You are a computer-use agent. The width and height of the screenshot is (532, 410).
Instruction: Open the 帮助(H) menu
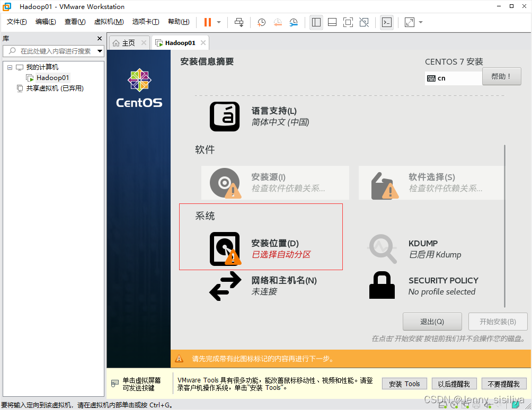pyautogui.click(x=179, y=22)
